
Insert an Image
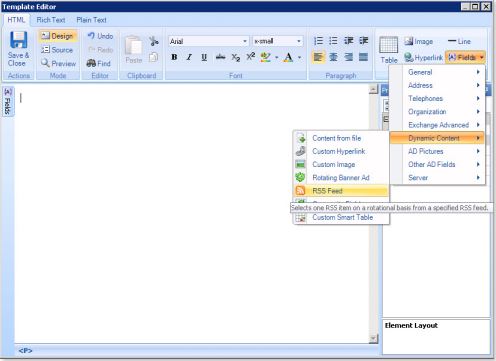coord(419,41)
